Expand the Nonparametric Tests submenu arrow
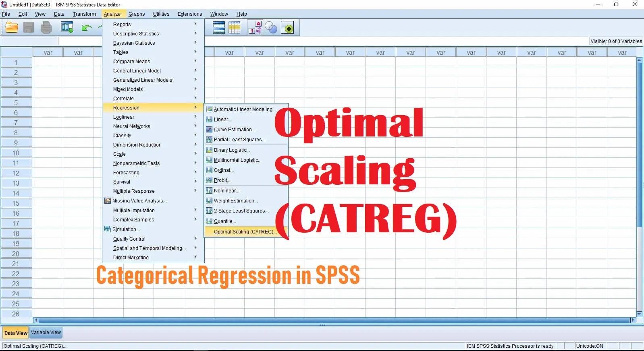The height and width of the screenshot is (351, 644). [x=195, y=163]
